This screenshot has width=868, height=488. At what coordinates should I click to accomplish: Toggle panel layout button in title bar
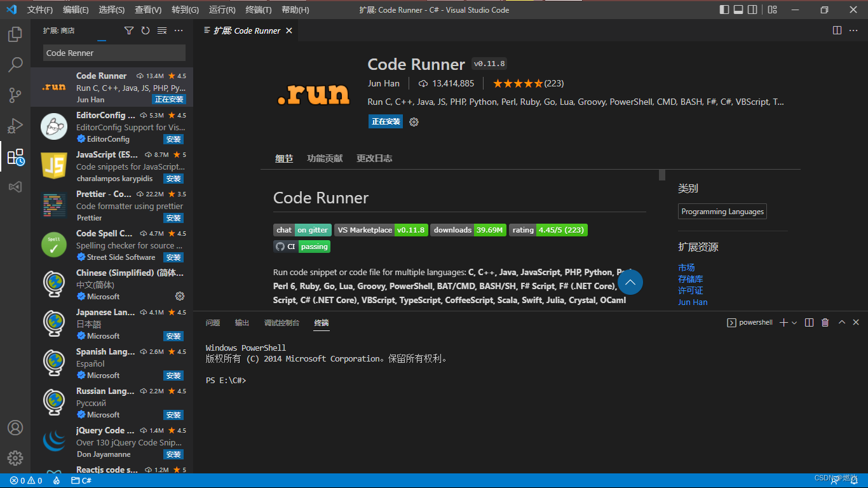coord(738,10)
